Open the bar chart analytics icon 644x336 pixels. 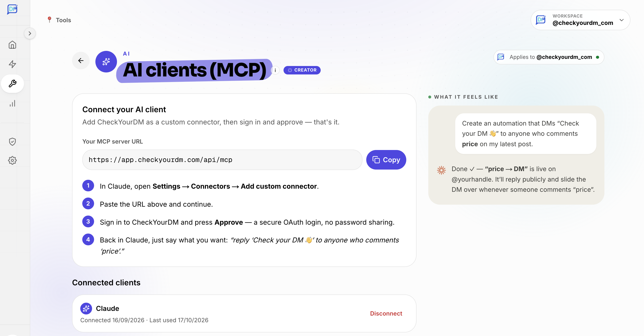[12, 103]
